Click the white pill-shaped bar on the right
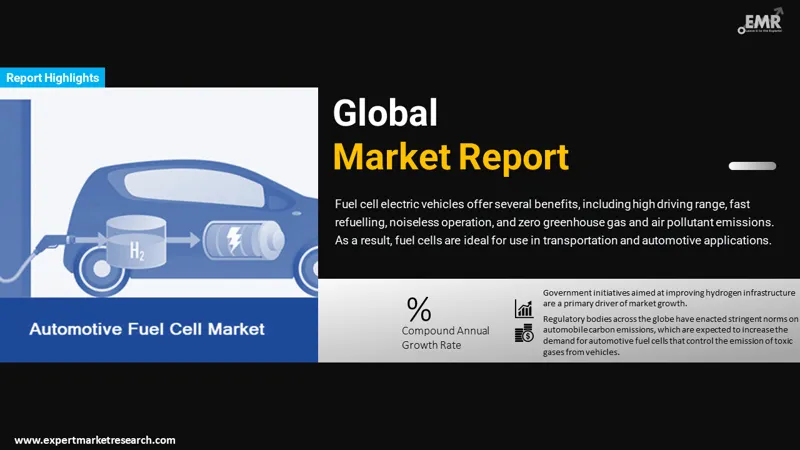This screenshot has width=800, height=450. pyautogui.click(x=752, y=166)
